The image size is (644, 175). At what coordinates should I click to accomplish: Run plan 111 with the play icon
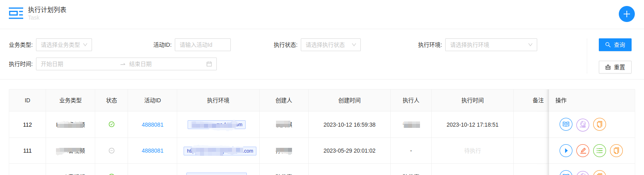(566, 151)
